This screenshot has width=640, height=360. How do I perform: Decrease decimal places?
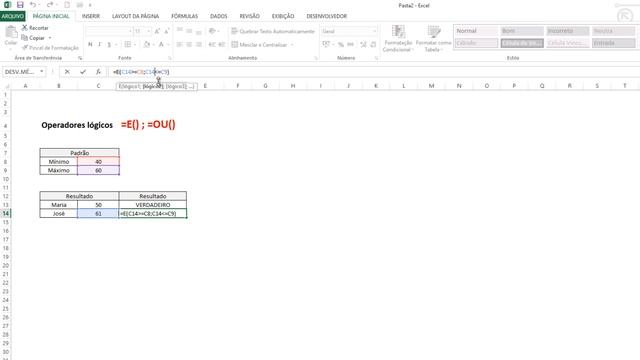(x=373, y=44)
